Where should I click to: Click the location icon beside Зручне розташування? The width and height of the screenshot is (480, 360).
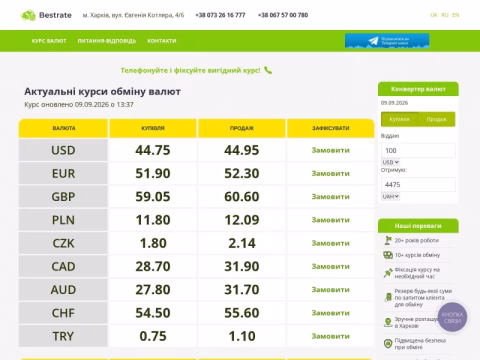click(388, 322)
